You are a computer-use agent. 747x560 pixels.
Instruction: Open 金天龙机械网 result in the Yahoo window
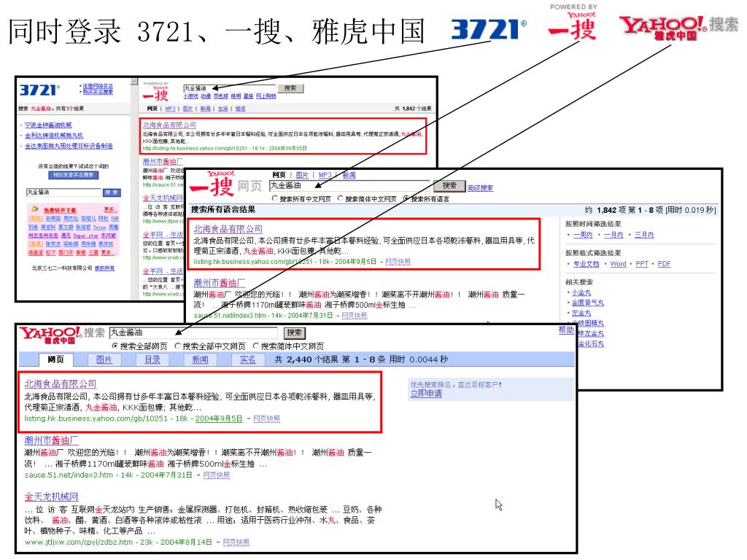point(52,497)
